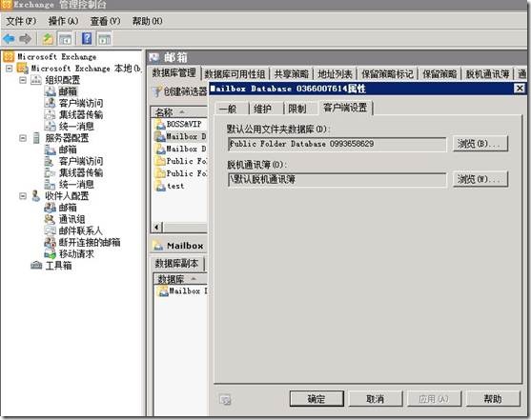Image resolution: width=531 pixels, height=420 pixels.
Task: Collapse the 收件人配置 tree node
Action: [x=23, y=196]
